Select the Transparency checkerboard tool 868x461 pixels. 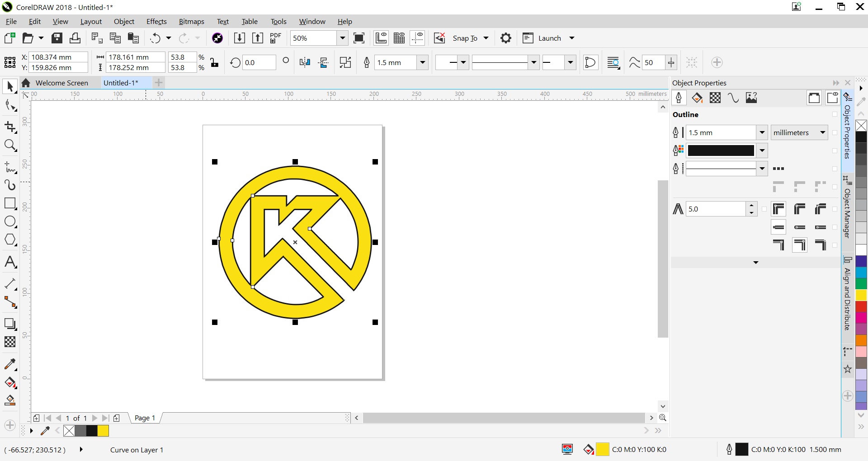10,342
